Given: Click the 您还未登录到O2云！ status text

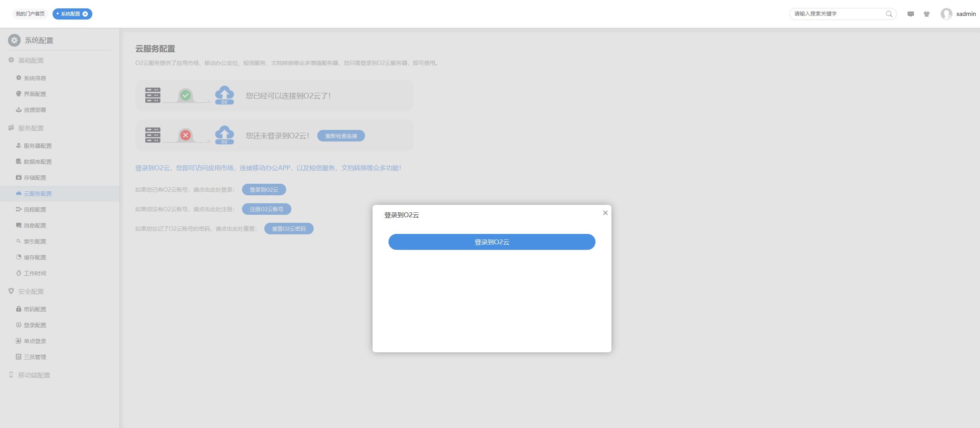Looking at the screenshot, I should pyautogui.click(x=278, y=135).
